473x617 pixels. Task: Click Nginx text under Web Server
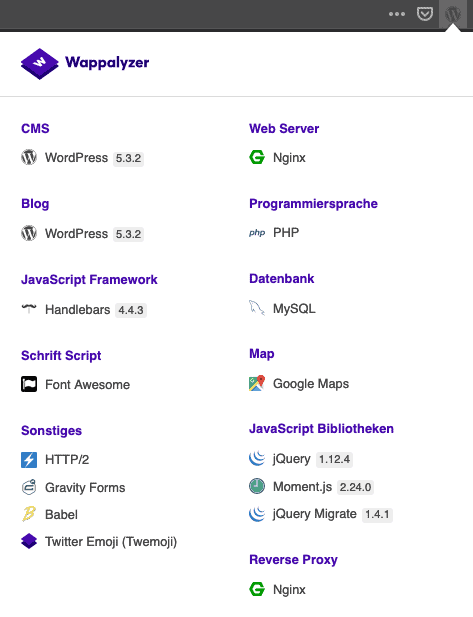[289, 158]
